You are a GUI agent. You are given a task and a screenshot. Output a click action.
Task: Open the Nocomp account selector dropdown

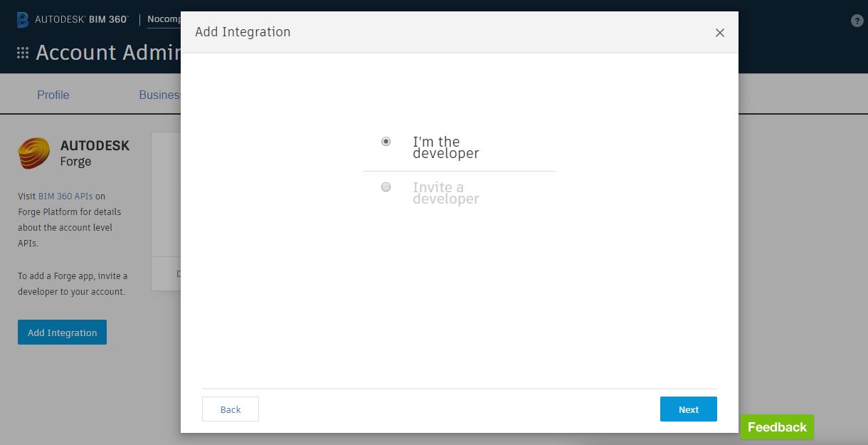pos(164,19)
